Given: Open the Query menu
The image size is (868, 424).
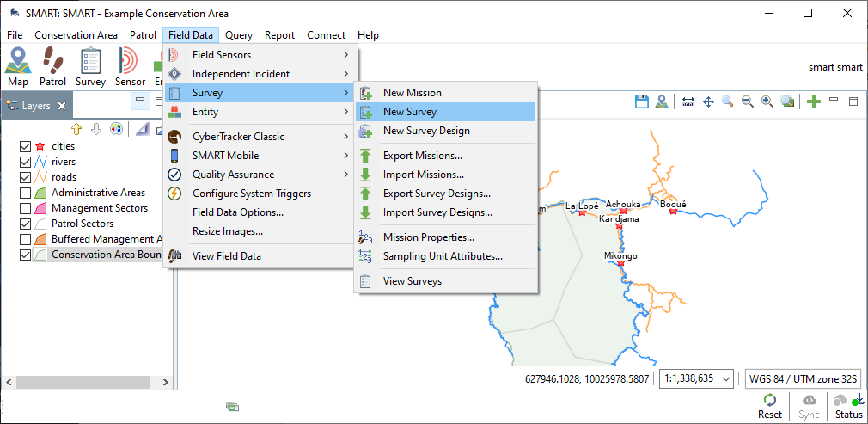Looking at the screenshot, I should (239, 35).
